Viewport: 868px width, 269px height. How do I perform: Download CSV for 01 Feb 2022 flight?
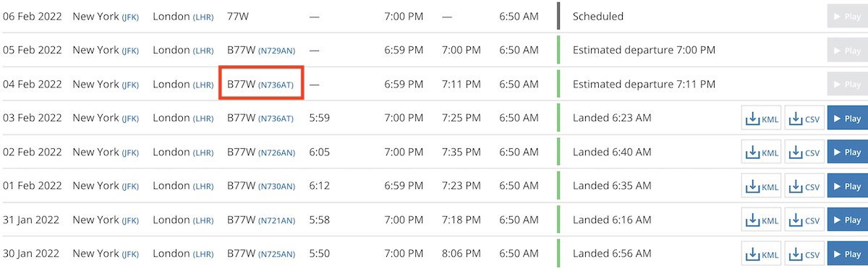pos(805,187)
